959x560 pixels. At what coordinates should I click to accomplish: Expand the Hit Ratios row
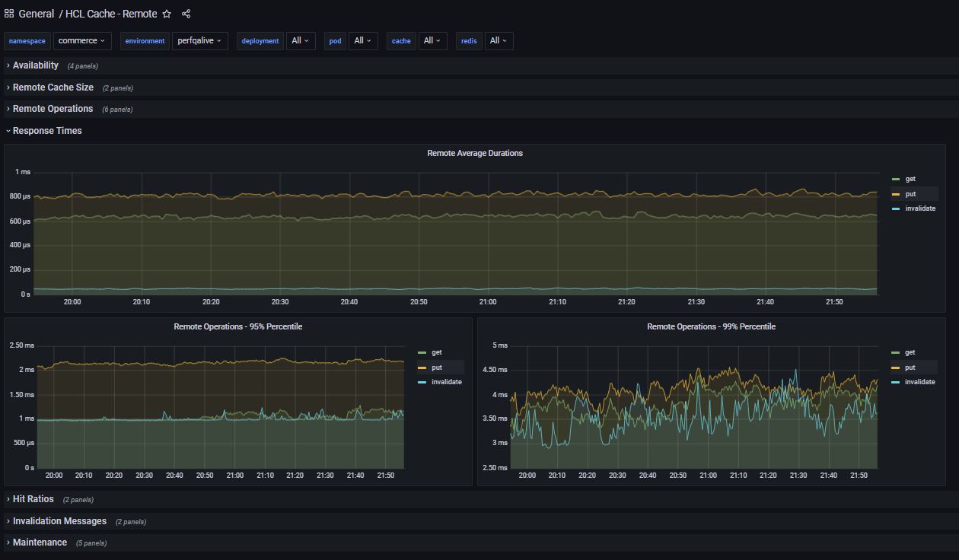point(33,499)
